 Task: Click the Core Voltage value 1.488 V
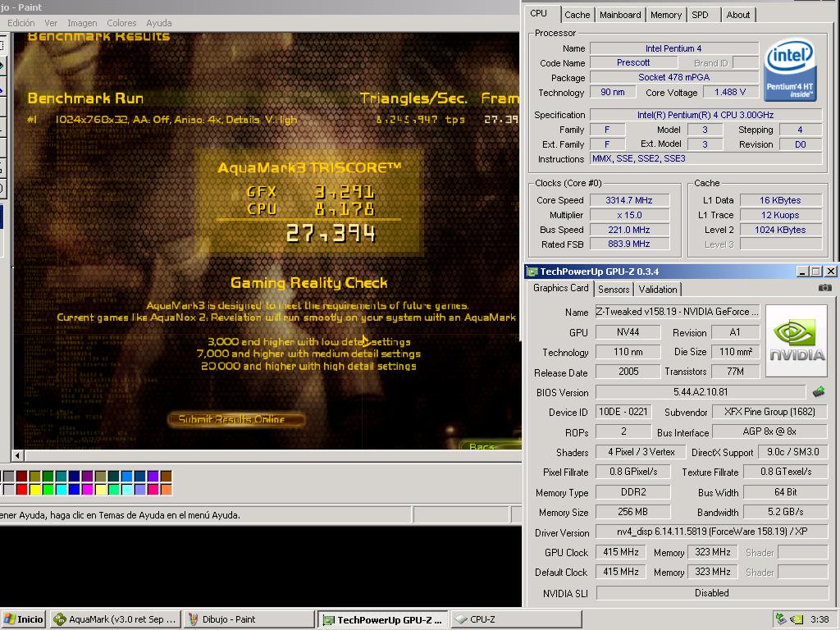click(x=730, y=92)
